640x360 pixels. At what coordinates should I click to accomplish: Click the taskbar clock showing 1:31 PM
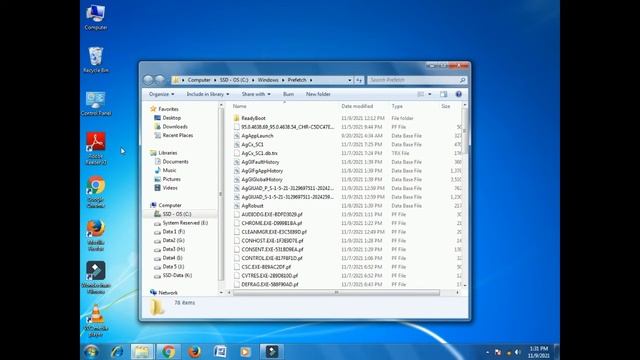(539, 352)
